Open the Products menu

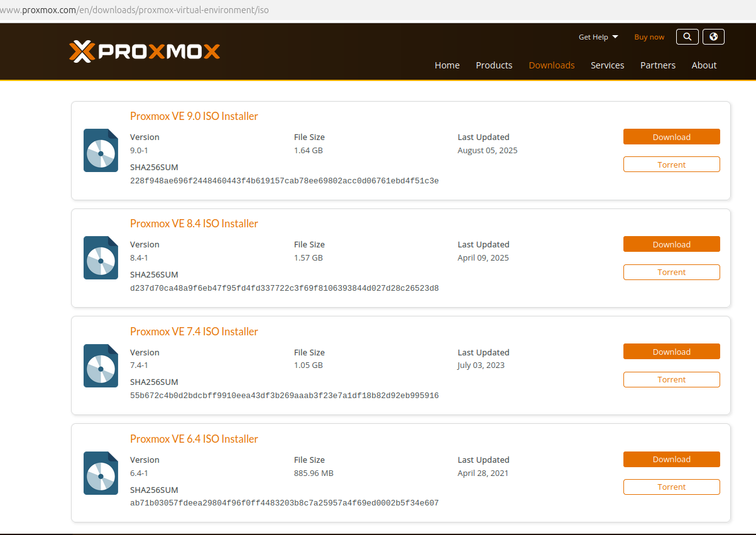pos(494,65)
